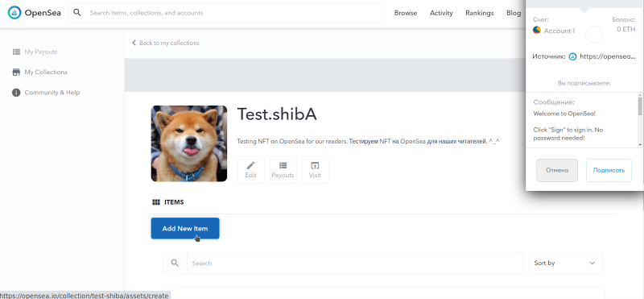
Task: Click the Вы подписываете: label
Action: click(584, 83)
